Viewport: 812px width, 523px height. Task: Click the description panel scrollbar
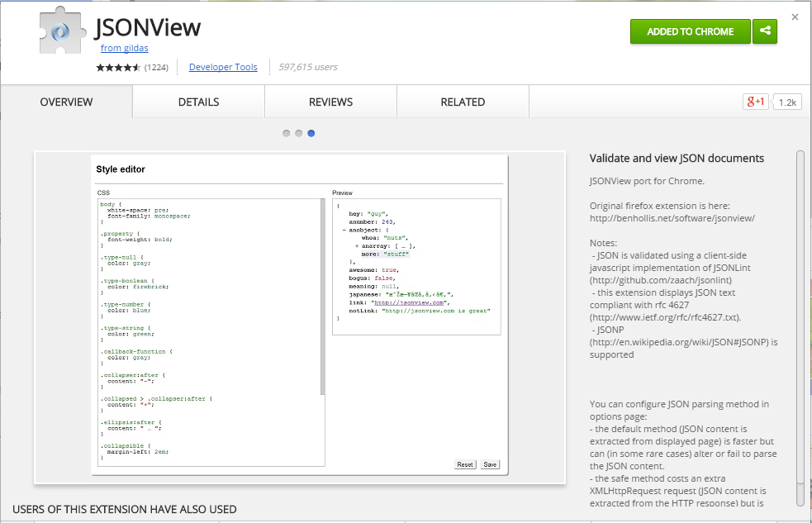click(x=800, y=326)
